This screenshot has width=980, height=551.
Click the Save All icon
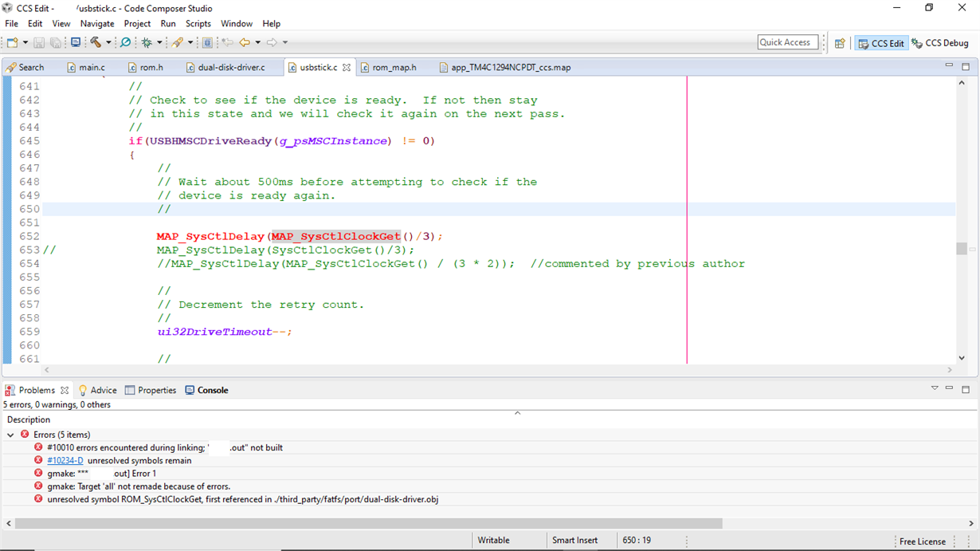[x=56, y=42]
